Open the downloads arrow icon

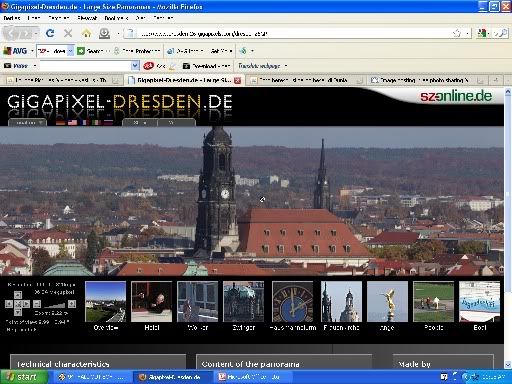point(104,33)
